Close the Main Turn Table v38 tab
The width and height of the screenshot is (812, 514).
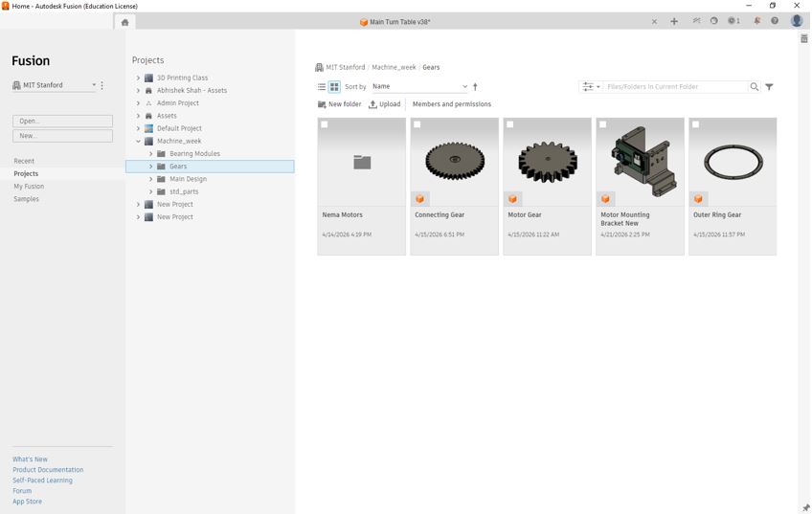tap(654, 22)
